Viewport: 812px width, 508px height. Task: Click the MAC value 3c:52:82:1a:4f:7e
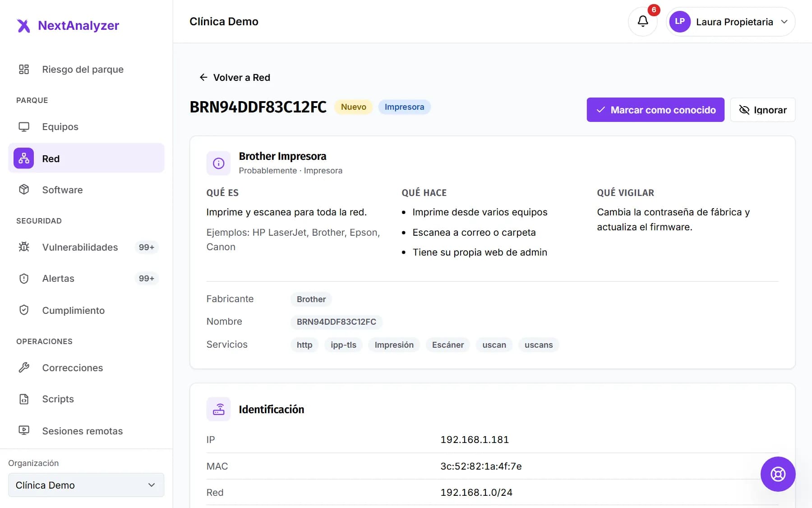(481, 466)
